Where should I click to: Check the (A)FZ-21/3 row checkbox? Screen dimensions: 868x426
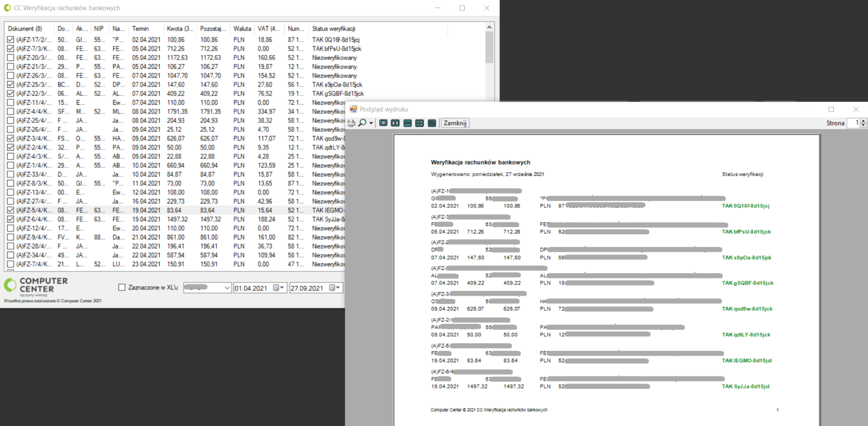10,67
